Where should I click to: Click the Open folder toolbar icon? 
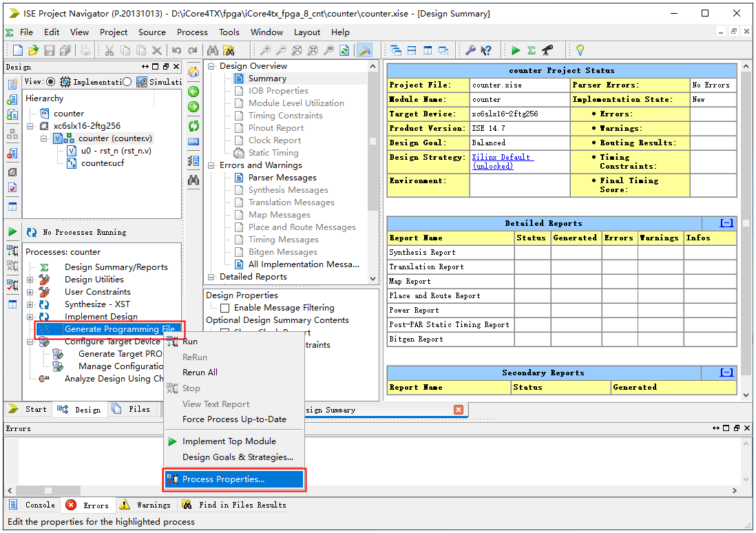click(33, 50)
